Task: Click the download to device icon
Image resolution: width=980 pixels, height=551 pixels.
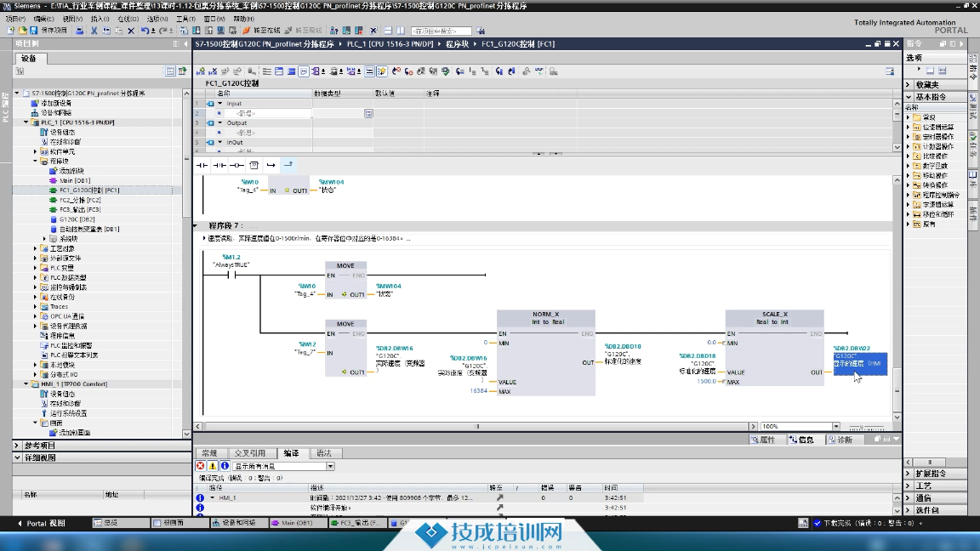Action: (197, 30)
